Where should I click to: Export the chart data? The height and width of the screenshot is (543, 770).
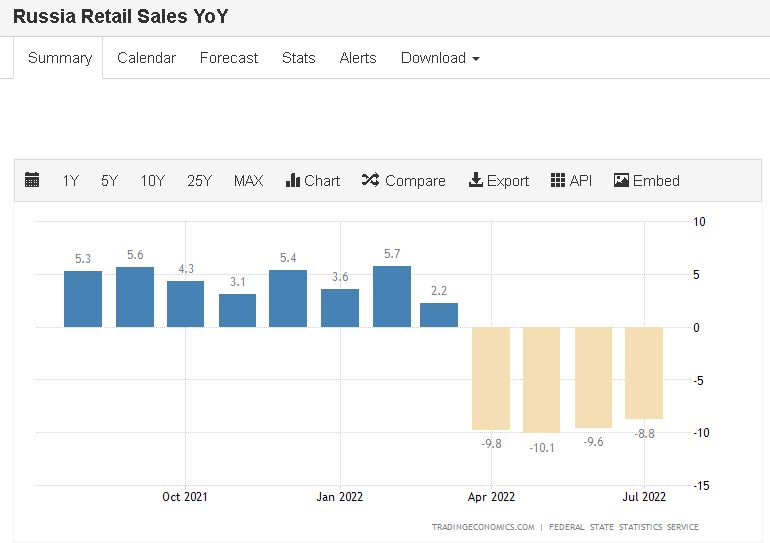pos(499,181)
